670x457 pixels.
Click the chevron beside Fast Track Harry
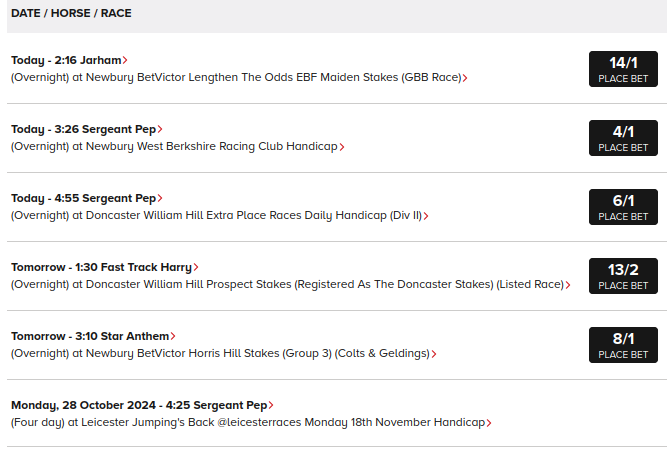[196, 267]
